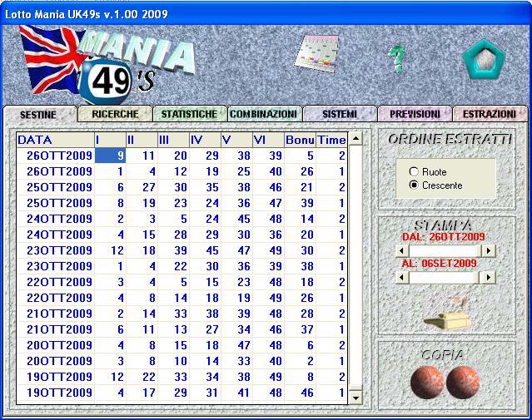Open the ESTRAZIONI tab
The height and width of the screenshot is (420, 532).
point(490,114)
